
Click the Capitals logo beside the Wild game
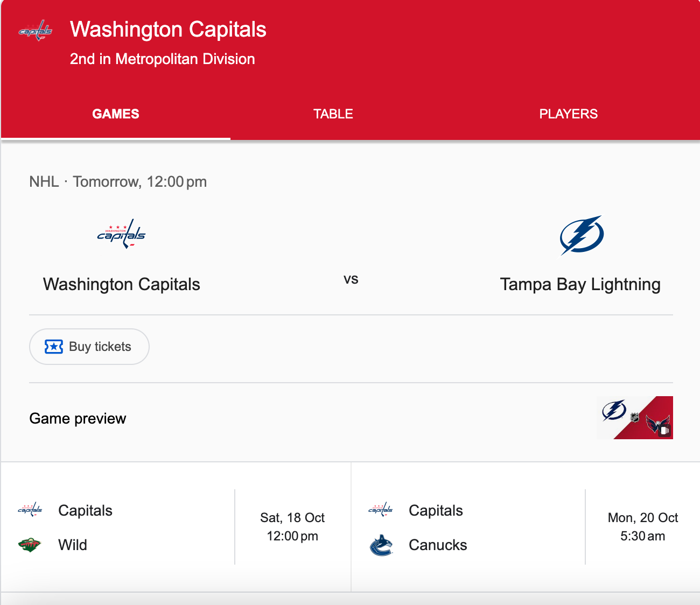[30, 510]
